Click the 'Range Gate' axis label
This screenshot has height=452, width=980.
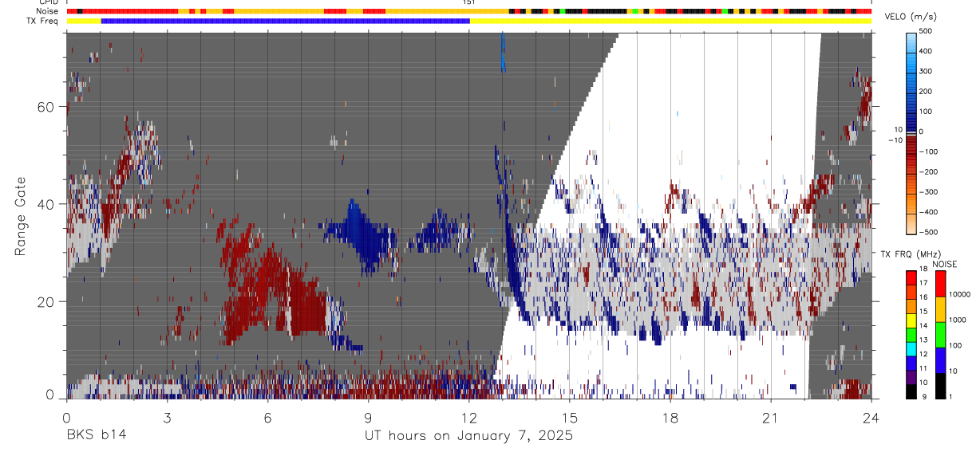[x=21, y=217]
